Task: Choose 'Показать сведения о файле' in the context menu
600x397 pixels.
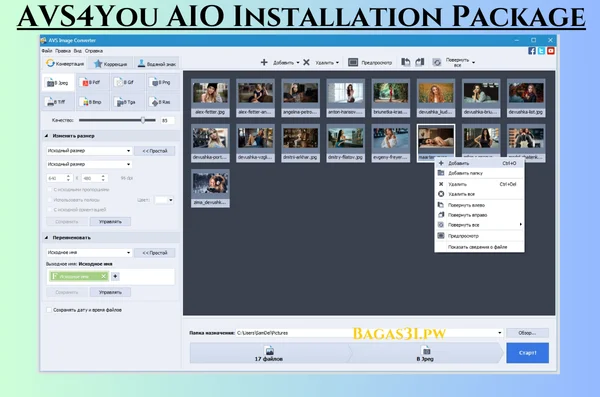Action: (479, 247)
